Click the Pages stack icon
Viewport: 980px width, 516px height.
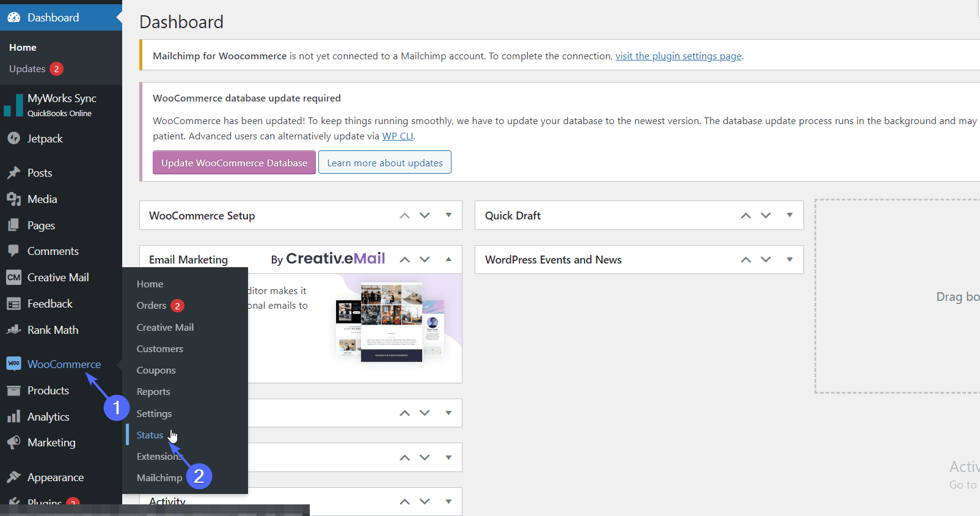pos(13,226)
